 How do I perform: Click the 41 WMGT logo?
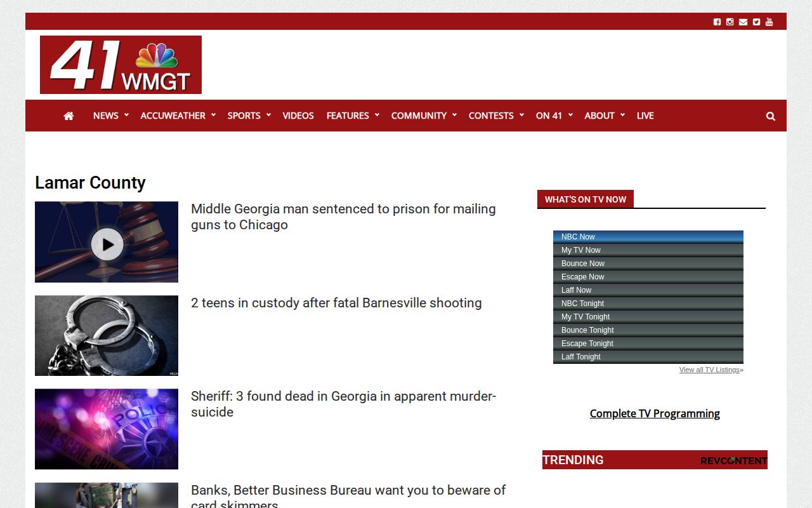121,65
